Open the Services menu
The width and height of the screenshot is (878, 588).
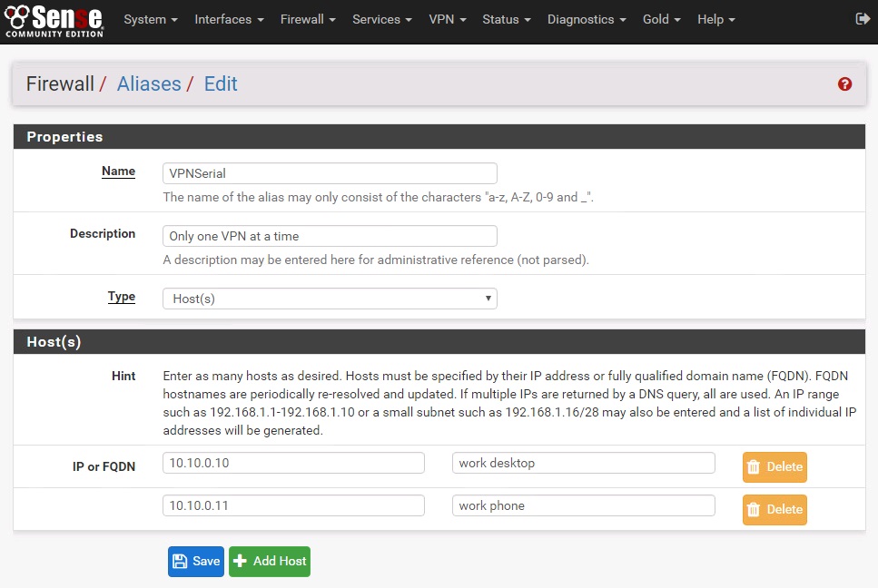coord(381,19)
